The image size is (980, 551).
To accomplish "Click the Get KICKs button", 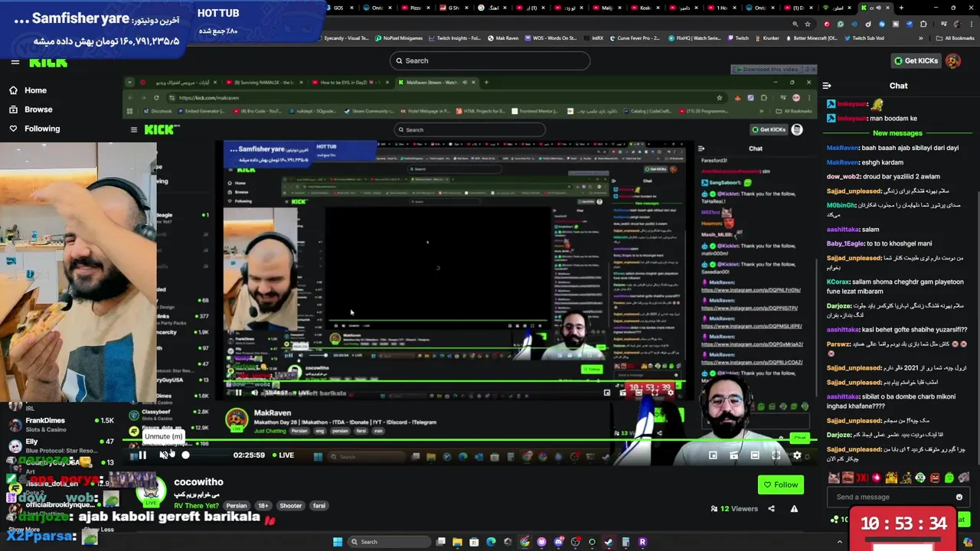I will [916, 60].
